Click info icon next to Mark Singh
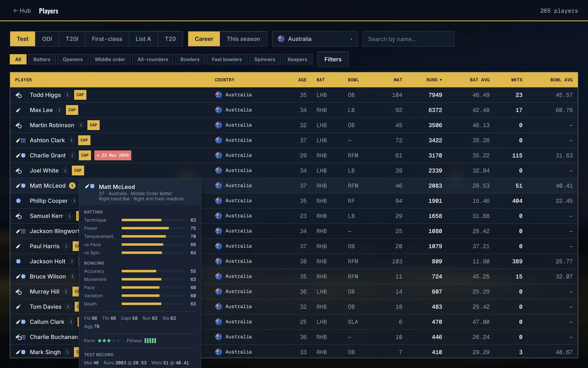The image size is (588, 368). point(67,352)
